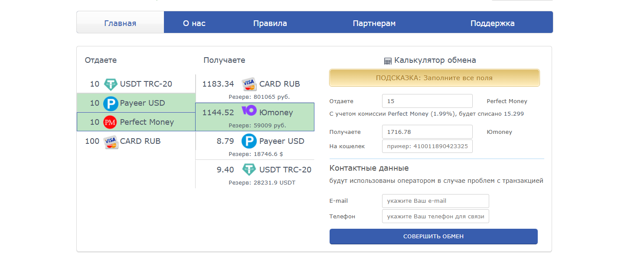644x253 pixels.
Task: Select the Юmoney icon in Получаете column
Action: (248, 112)
